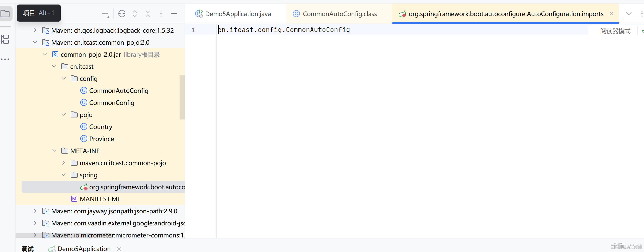Screen dimensions: 644x252
Task: Select the CommonConfig class in tree
Action: coord(112,103)
